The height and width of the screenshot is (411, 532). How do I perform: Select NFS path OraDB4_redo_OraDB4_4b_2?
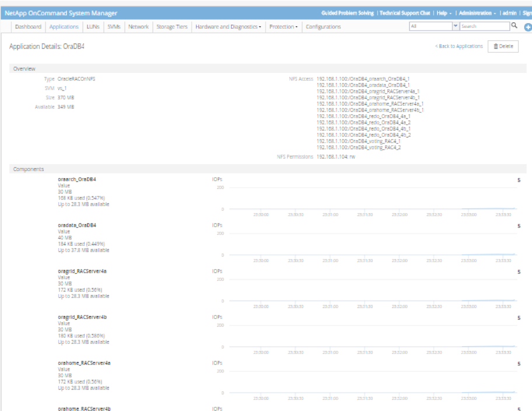coord(364,135)
